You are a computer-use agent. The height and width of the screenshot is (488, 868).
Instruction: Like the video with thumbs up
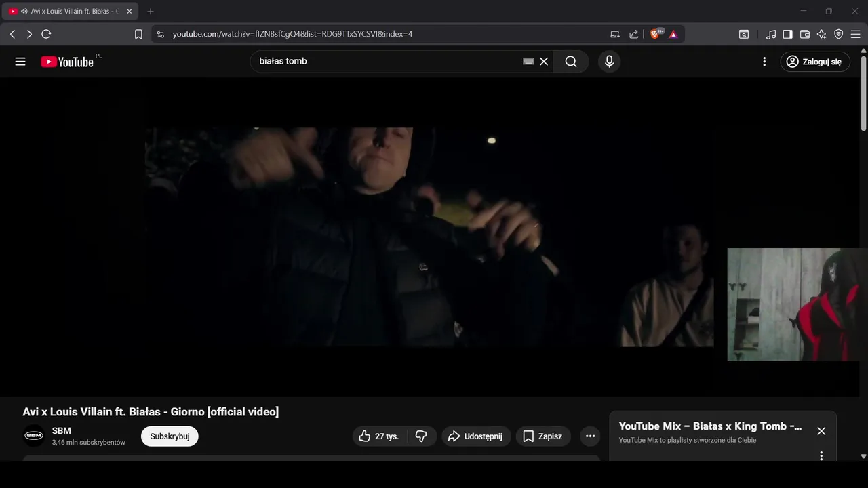379,436
